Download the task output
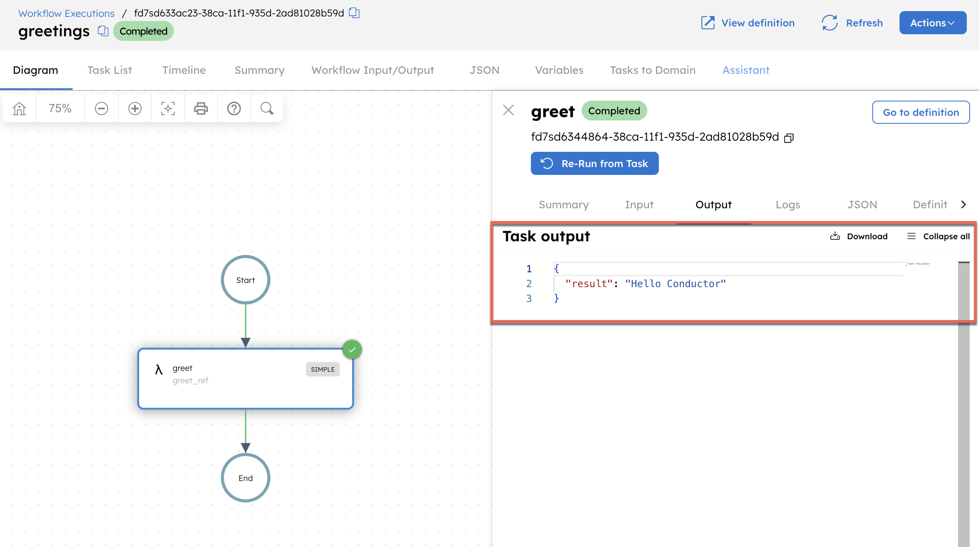 [x=859, y=236]
